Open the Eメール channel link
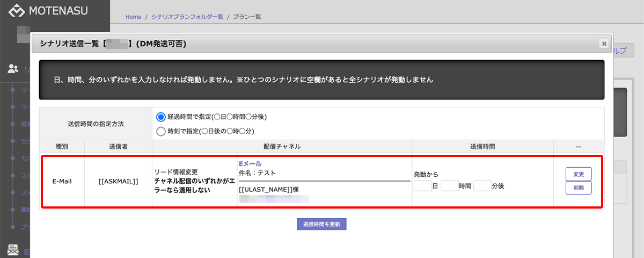This screenshot has height=258, width=644. point(250,163)
